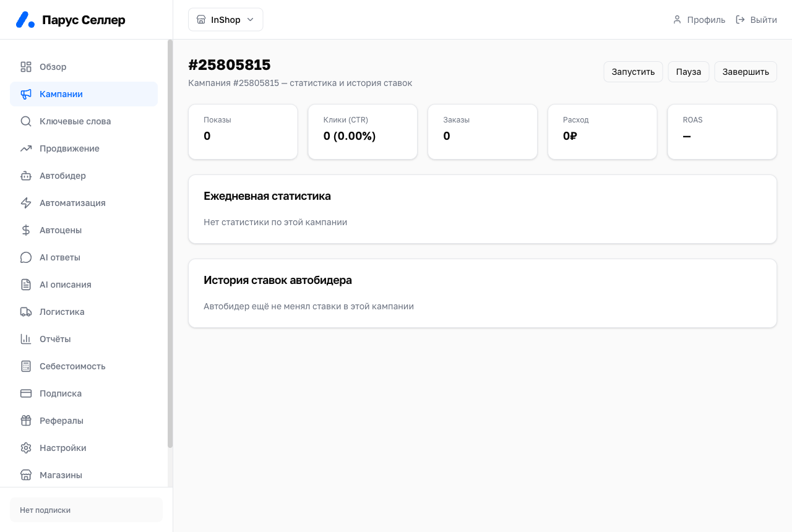Viewport: 792px width, 532px height.
Task: Click the Подписка card icon
Action: click(26, 393)
